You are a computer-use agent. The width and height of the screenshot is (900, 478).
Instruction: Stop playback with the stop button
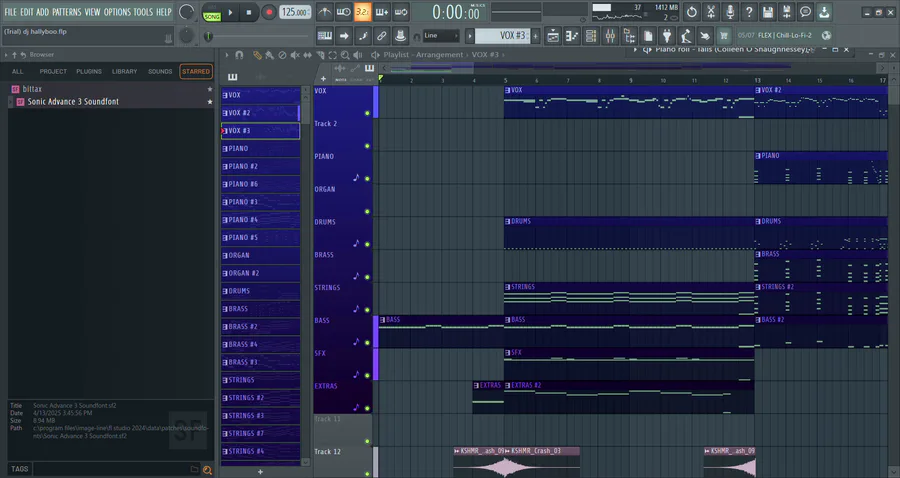pyautogui.click(x=249, y=12)
